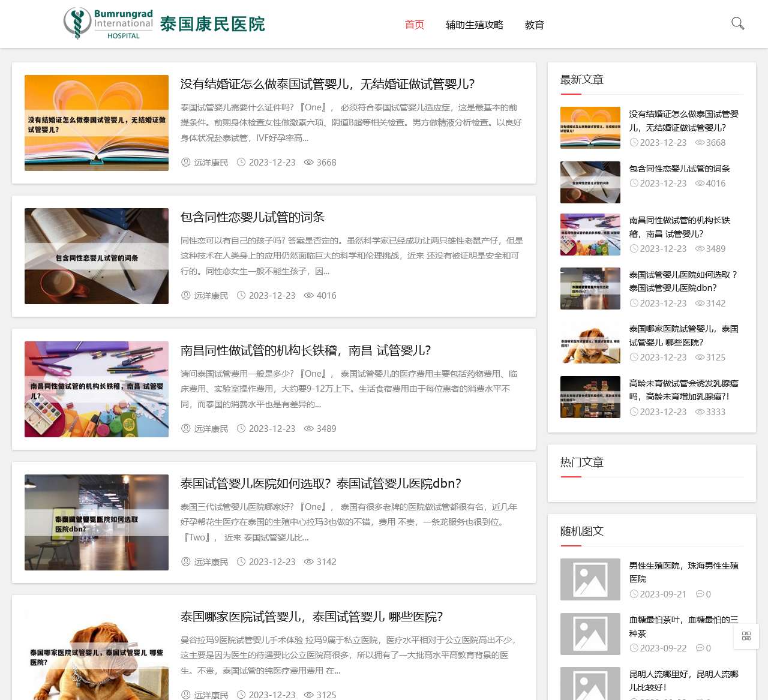
Task: Click author icon on the 3489-views article
Action: click(x=186, y=429)
